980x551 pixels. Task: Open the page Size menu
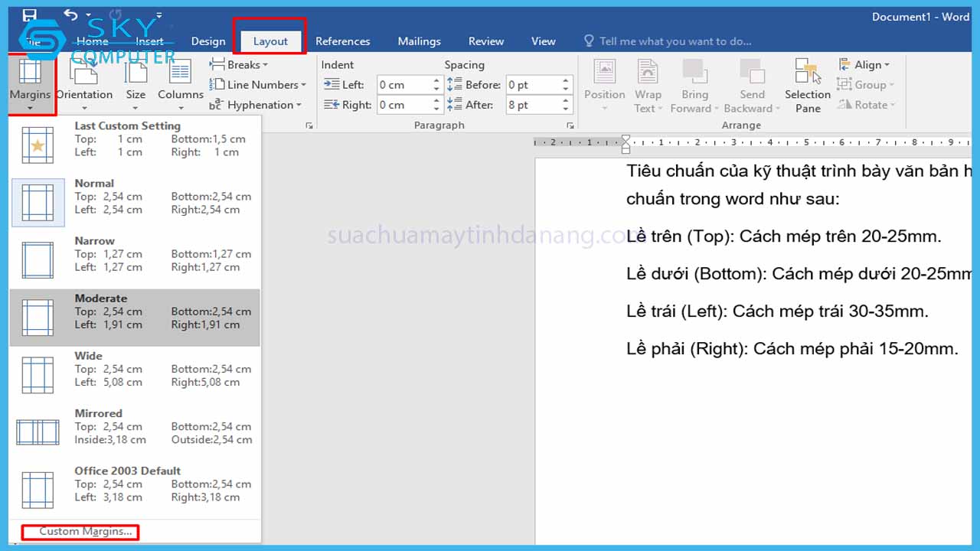point(136,84)
